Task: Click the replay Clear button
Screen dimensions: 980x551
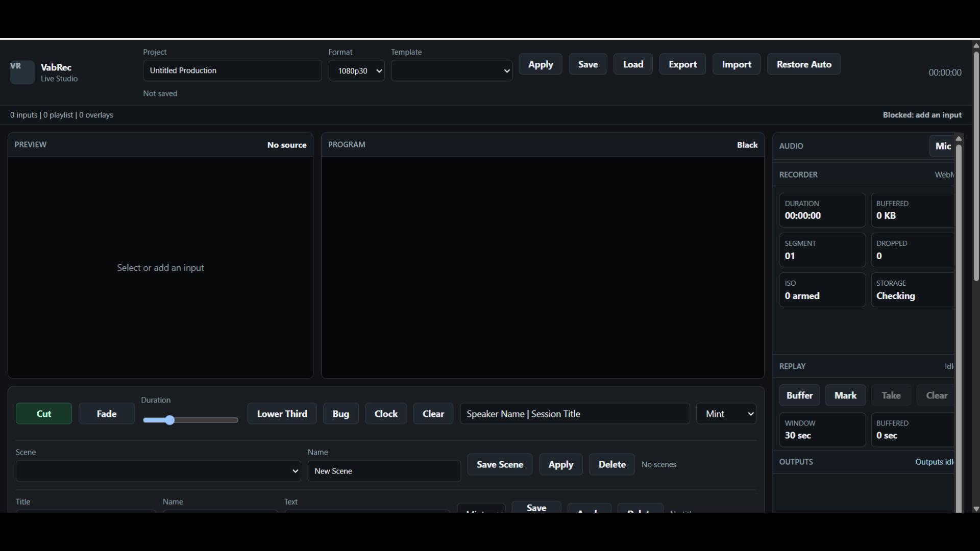Action: click(x=936, y=395)
